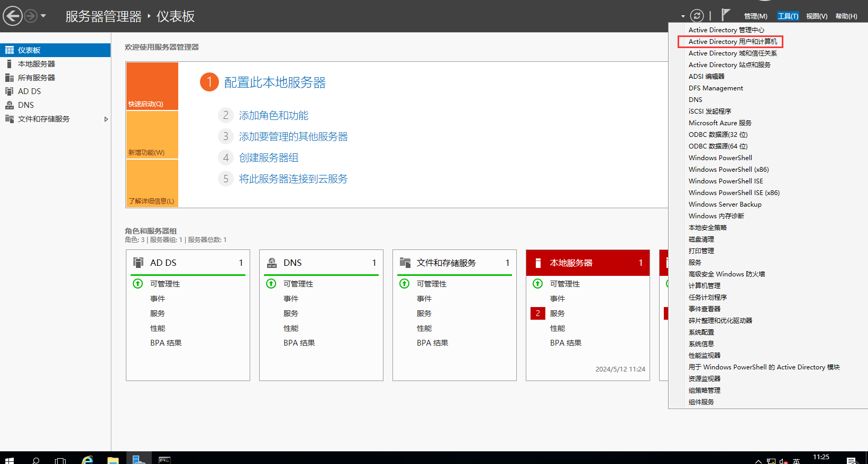Click 添加角色和功能 link
This screenshot has height=464, width=868.
(x=273, y=115)
